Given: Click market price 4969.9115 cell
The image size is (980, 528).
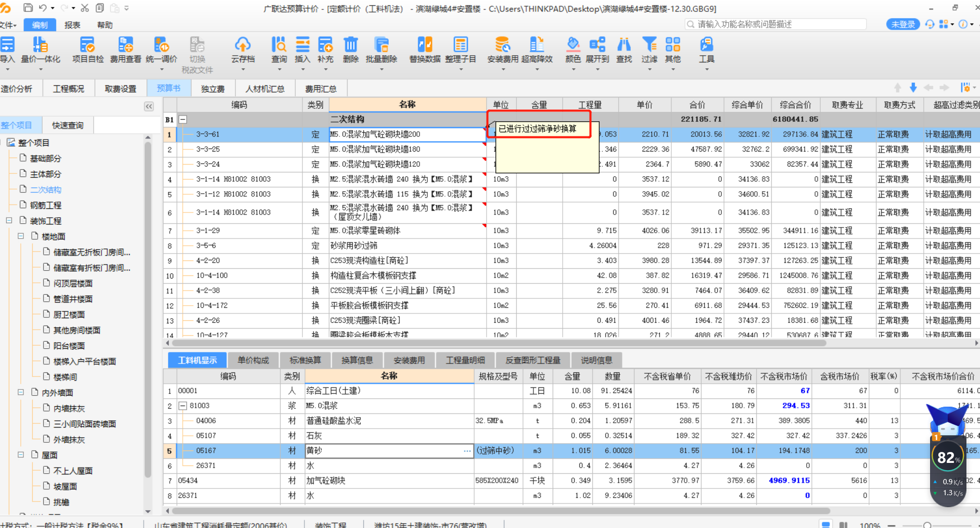Looking at the screenshot, I should point(784,481).
